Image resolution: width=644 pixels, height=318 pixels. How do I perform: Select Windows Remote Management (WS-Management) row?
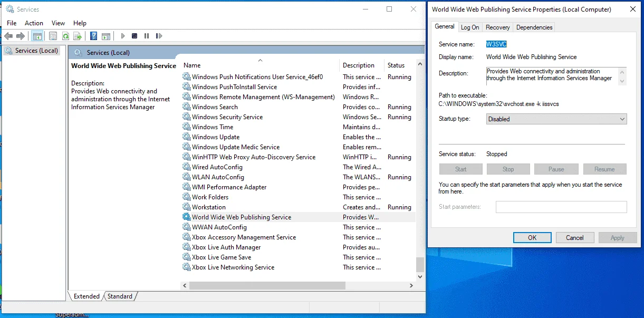[299, 97]
